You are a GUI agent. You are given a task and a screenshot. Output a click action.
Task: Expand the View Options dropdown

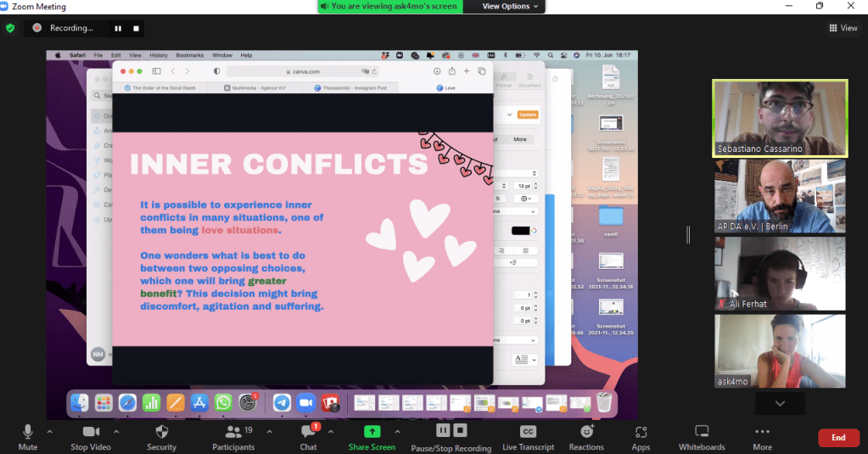(x=510, y=6)
